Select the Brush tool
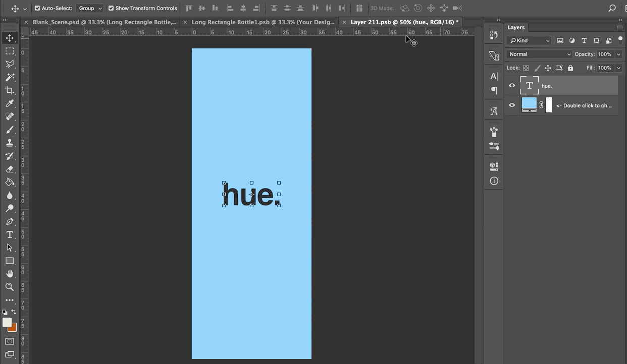The image size is (627, 364). click(x=10, y=130)
